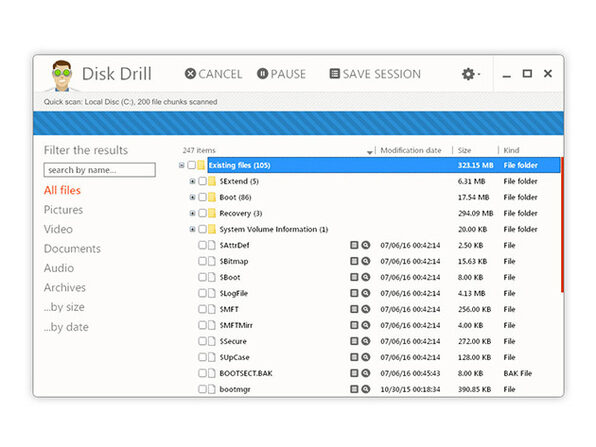Preview $LogFile with magnifier icon
596x447 pixels.
pos(366,293)
